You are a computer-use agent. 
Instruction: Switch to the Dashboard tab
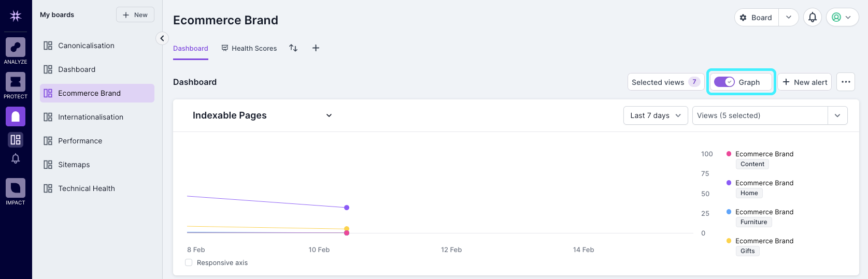point(191,48)
